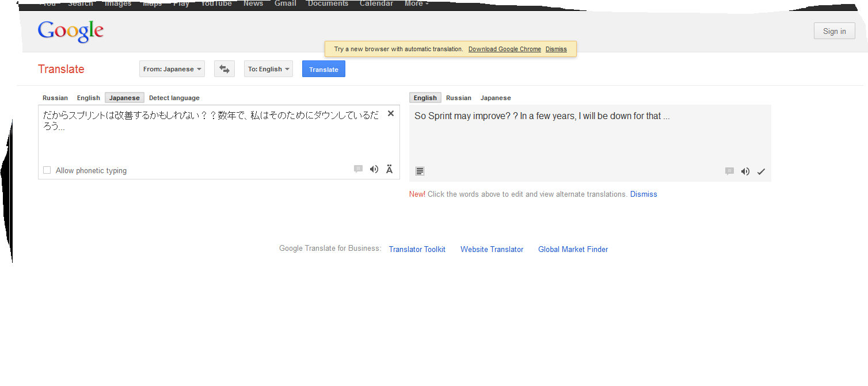Select Russian as target language tab
The width and height of the screenshot is (868, 386).
click(459, 98)
